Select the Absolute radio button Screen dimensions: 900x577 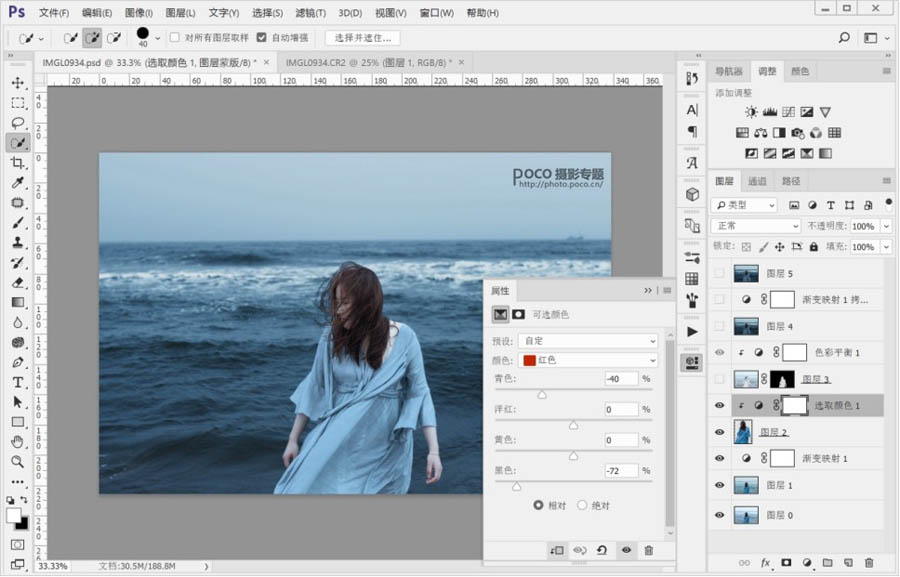tap(583, 505)
